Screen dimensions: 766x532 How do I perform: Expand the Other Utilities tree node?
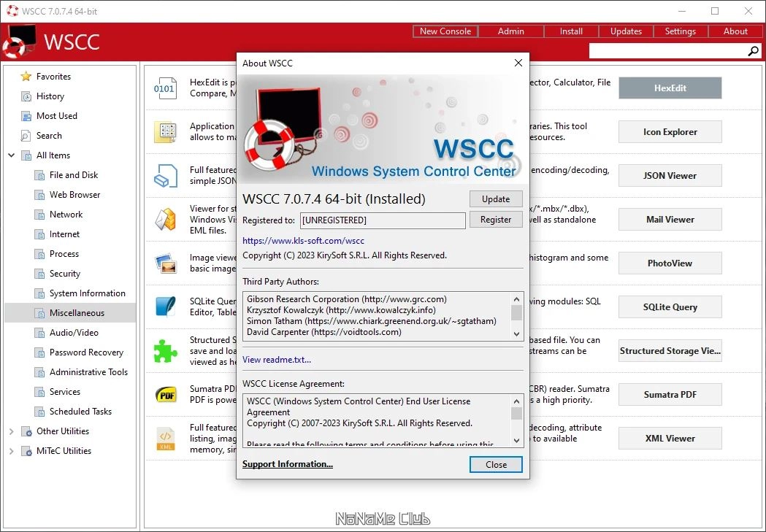coord(11,431)
